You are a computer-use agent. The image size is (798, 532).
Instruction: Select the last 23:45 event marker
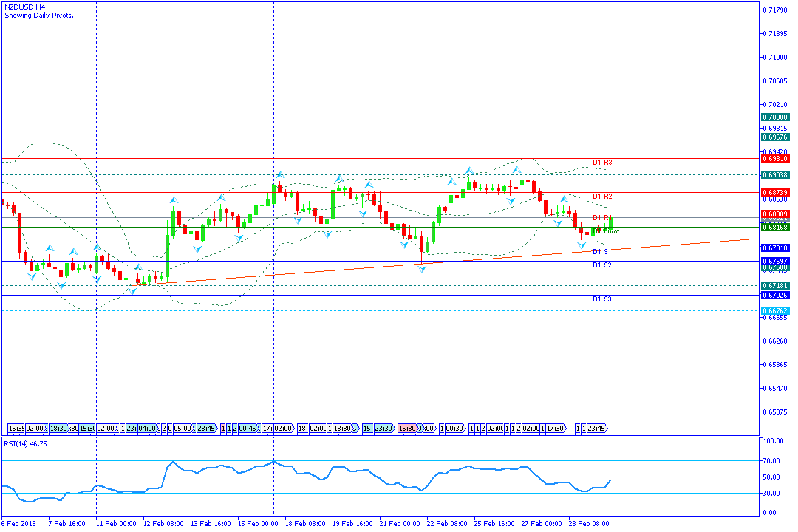(596, 428)
